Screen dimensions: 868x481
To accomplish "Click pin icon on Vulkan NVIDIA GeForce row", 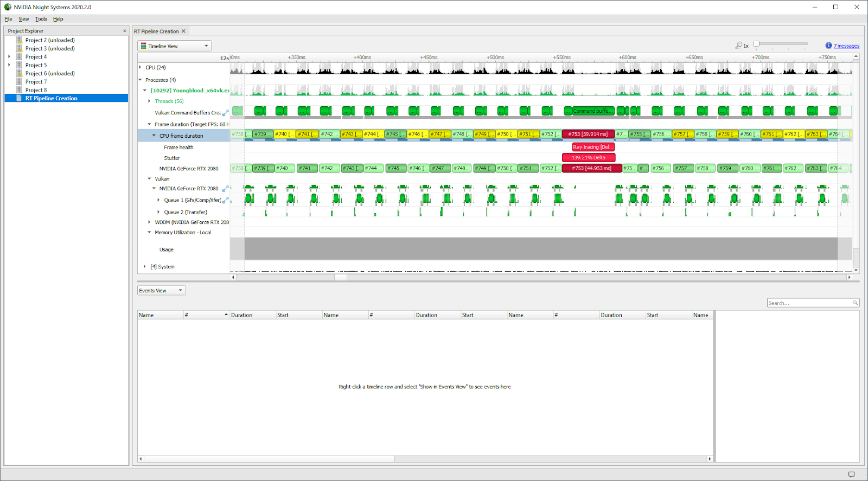I will [x=225, y=189].
